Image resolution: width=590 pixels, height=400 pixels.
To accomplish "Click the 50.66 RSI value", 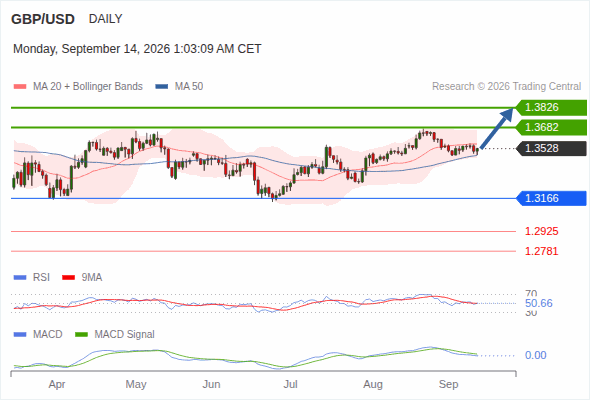I will coord(538,303).
